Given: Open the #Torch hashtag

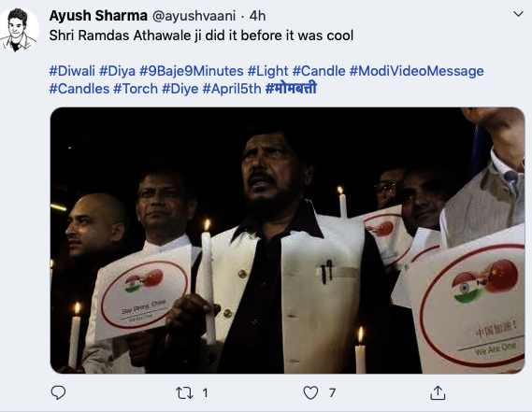Looking at the screenshot, I should coord(136,89).
